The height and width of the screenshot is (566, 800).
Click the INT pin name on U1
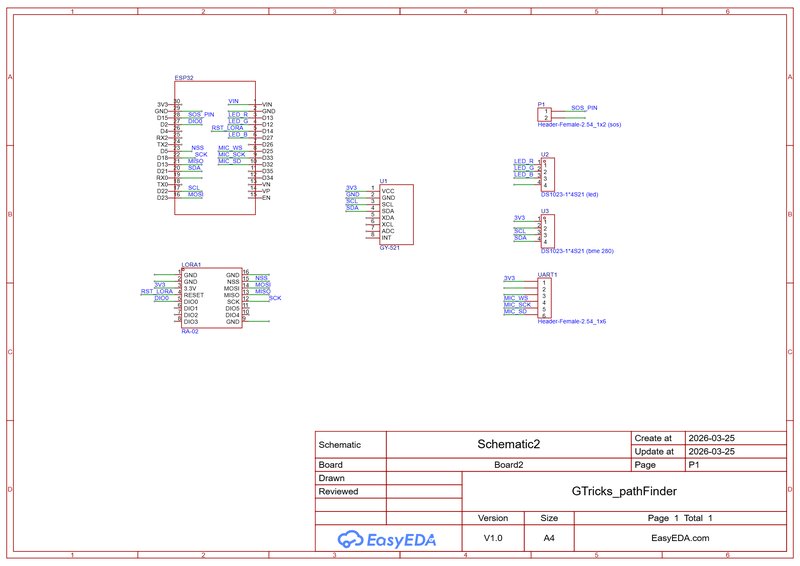pyautogui.click(x=386, y=237)
